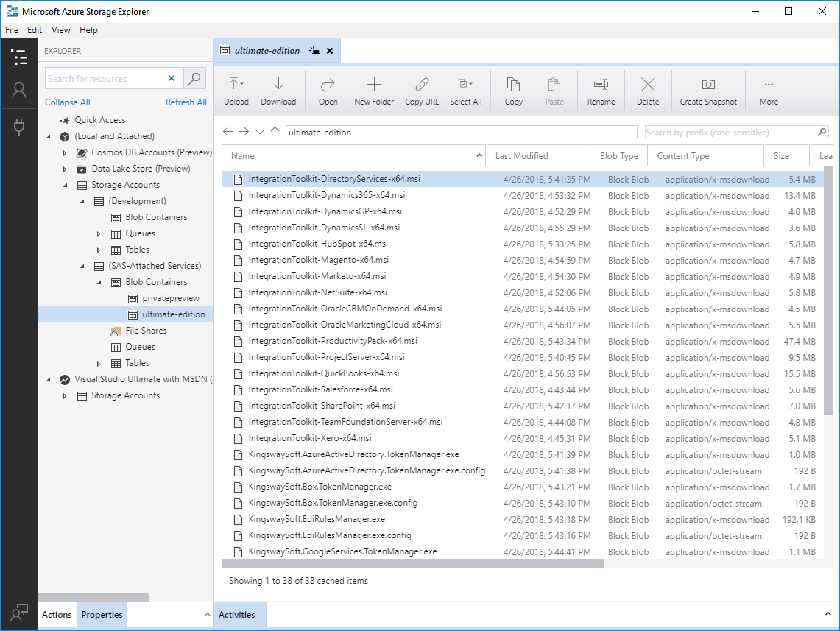Screen dimensions: 840x631
Task: Click the Upload toolbar button
Action: 236,91
